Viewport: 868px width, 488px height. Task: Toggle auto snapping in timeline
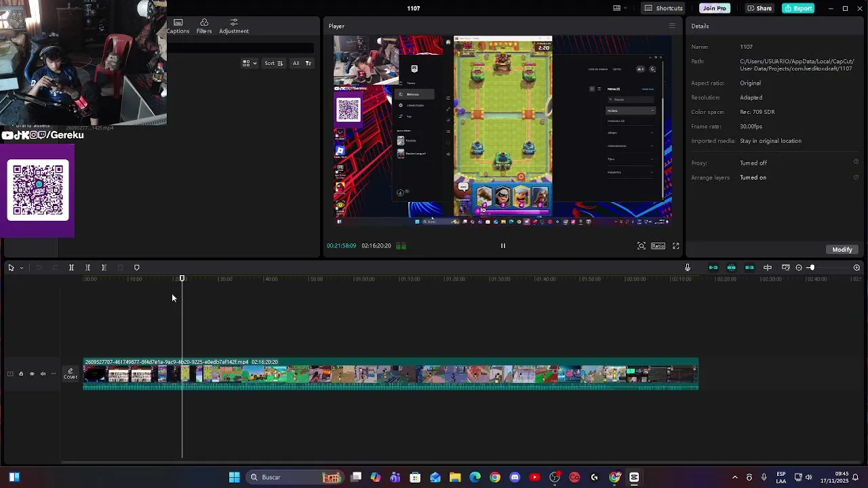(x=731, y=268)
